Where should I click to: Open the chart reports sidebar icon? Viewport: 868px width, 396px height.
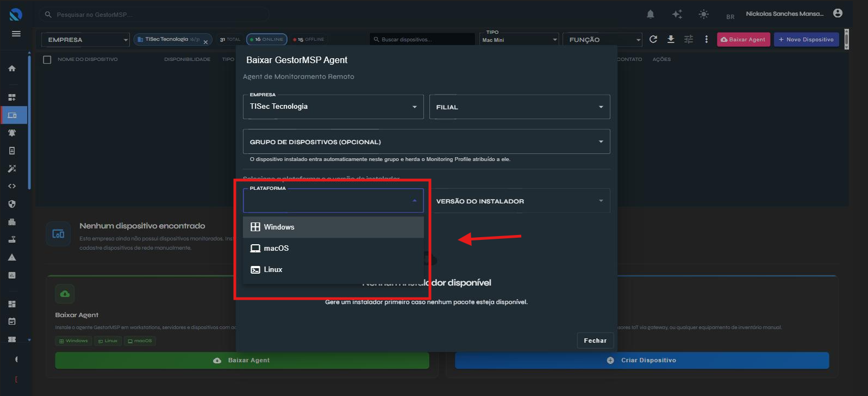pyautogui.click(x=12, y=275)
